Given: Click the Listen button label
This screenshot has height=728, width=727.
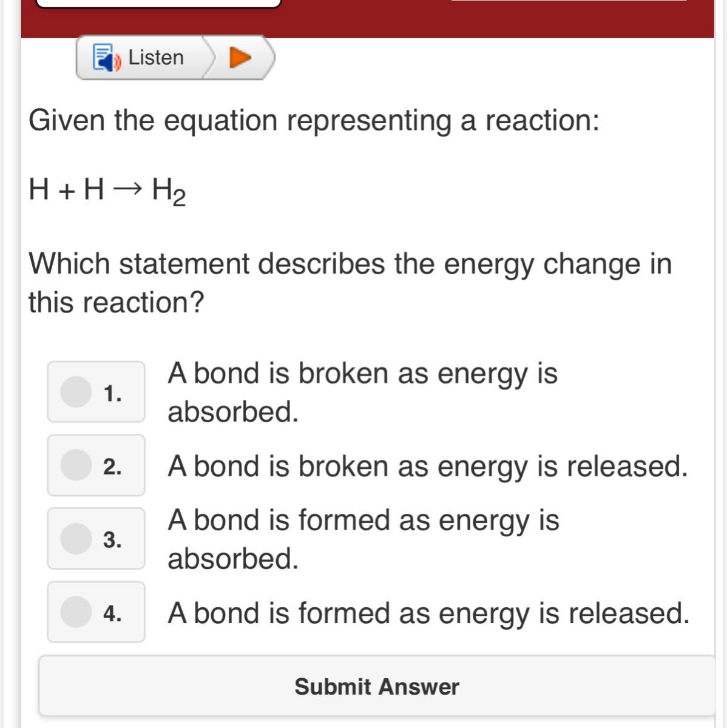Looking at the screenshot, I should click(x=156, y=58).
